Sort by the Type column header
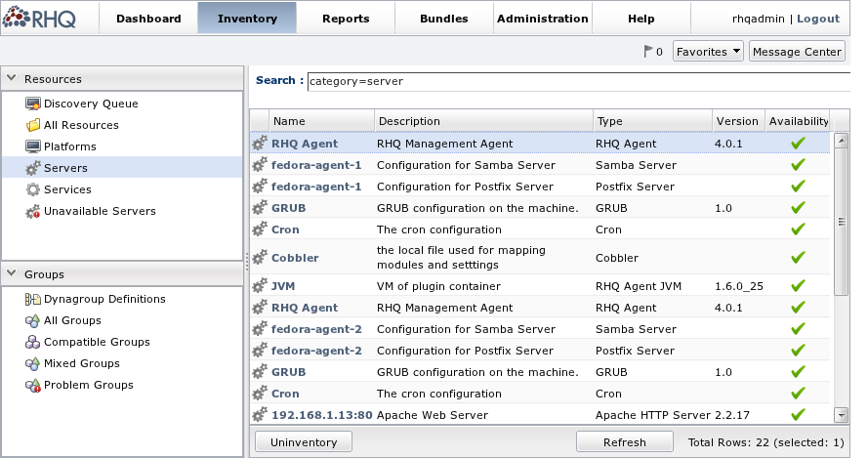868x458 pixels. tap(652, 121)
